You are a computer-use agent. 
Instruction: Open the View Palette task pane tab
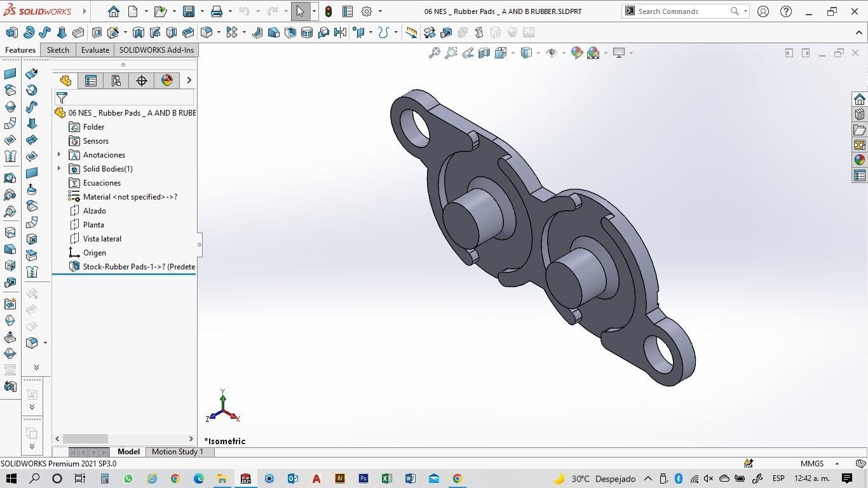pos(860,145)
